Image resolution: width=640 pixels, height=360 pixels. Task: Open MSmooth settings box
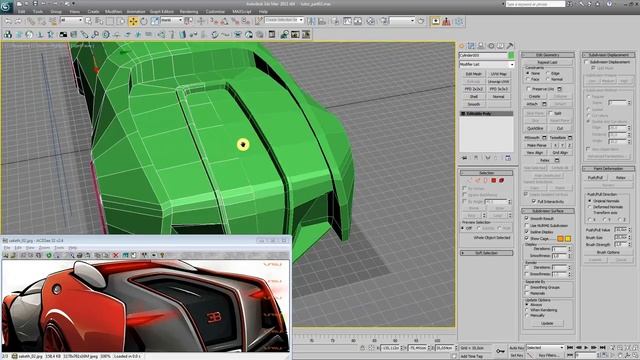point(544,138)
